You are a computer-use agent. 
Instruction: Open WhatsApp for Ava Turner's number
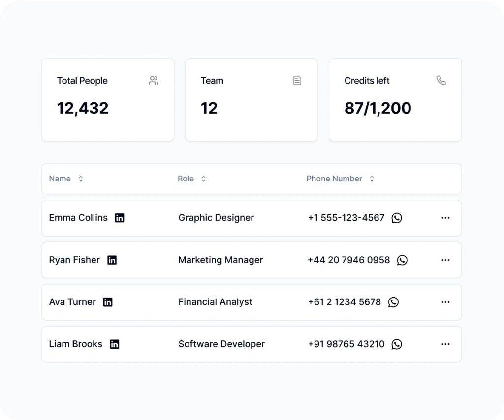click(x=393, y=302)
